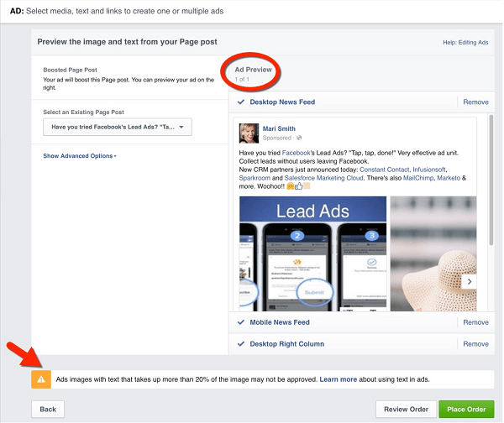Screen dimensions: 504x423
Task: Click the Lead Ads carousel image
Action: coord(312,253)
